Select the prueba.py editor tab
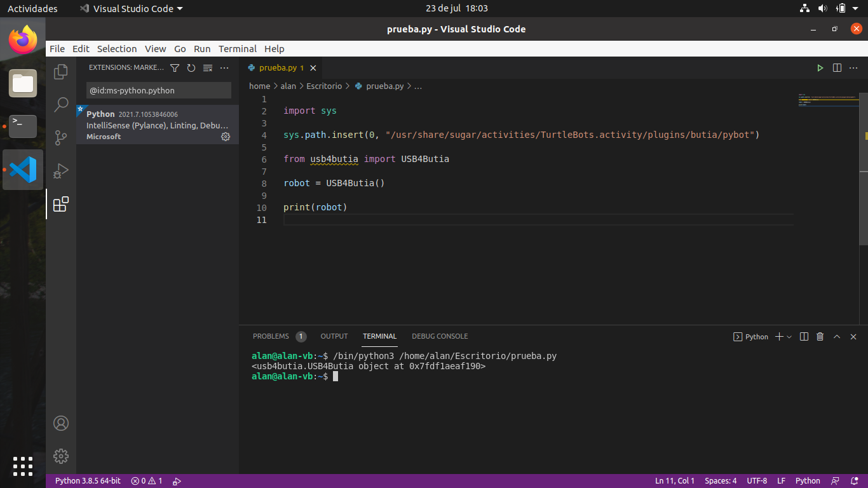Image resolution: width=868 pixels, height=488 pixels. [x=281, y=67]
